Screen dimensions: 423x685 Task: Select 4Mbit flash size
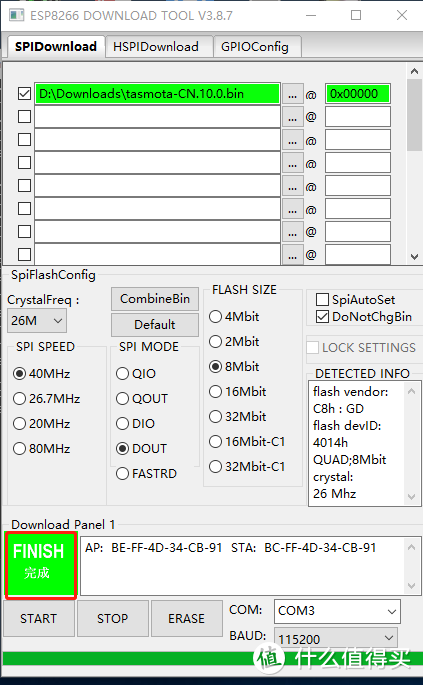click(x=234, y=316)
